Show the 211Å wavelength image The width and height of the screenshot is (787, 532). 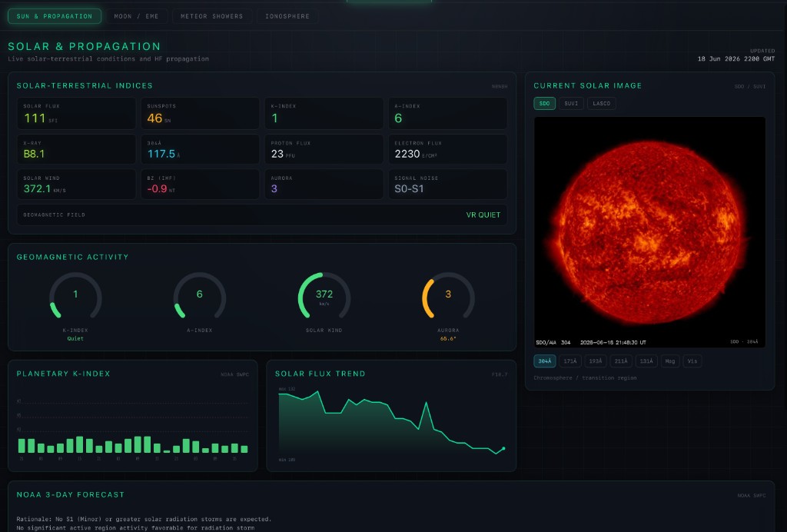(621, 361)
